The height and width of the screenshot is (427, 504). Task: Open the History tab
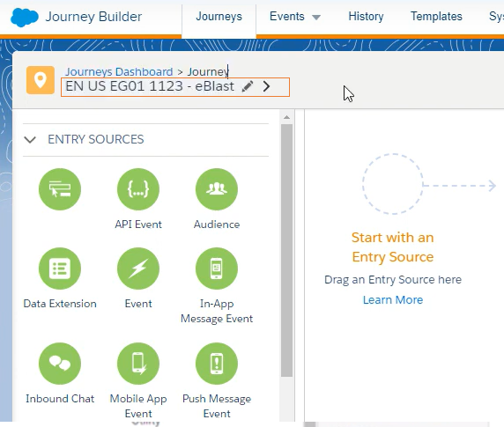tap(366, 17)
